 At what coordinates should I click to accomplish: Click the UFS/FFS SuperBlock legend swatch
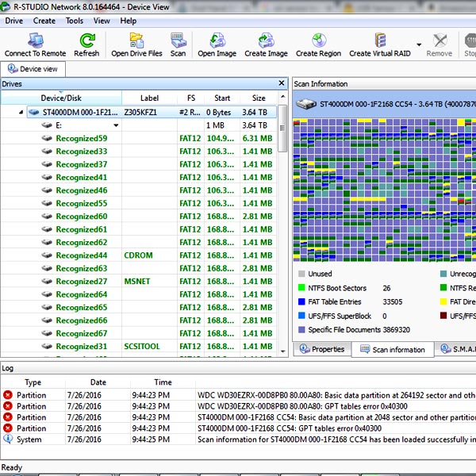click(301, 316)
